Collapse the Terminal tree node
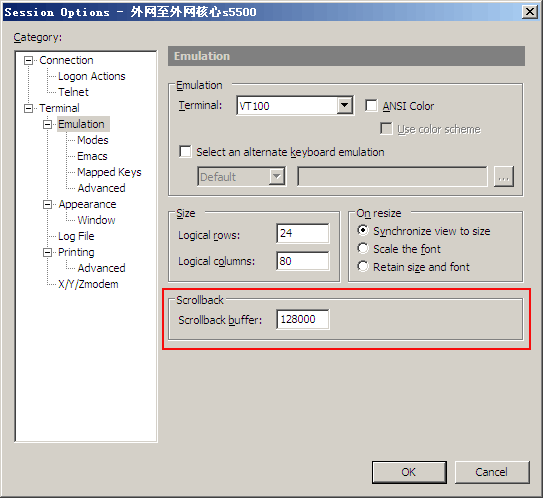543x498 pixels. click(28, 108)
